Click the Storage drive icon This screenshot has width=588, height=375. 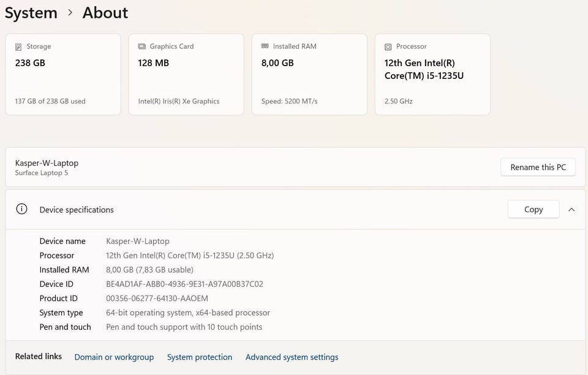(18, 47)
